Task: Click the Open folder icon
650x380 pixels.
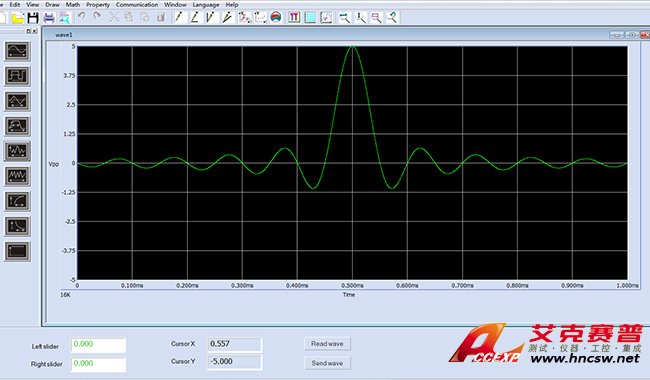Action: pos(18,17)
